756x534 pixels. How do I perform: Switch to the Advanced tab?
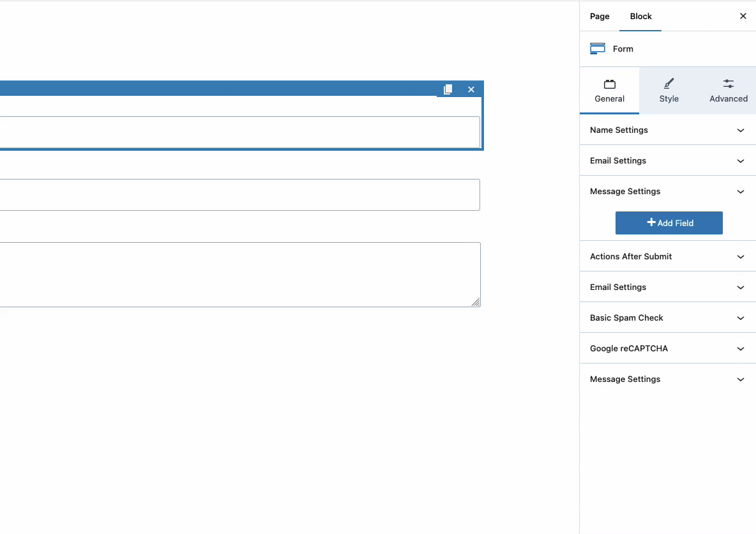point(728,90)
